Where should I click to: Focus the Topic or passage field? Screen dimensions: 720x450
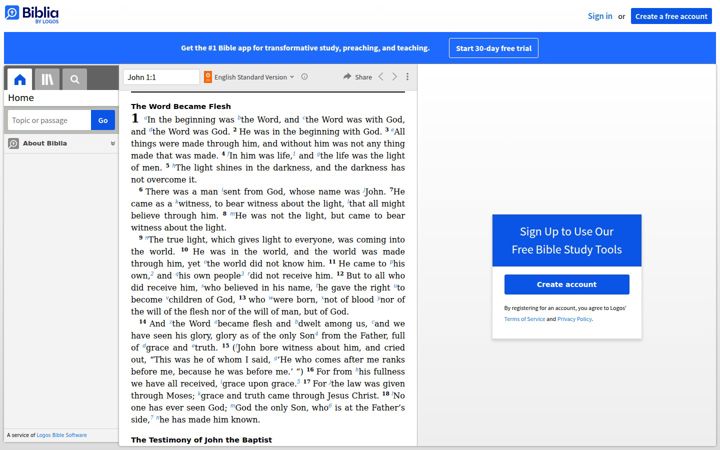coord(49,120)
